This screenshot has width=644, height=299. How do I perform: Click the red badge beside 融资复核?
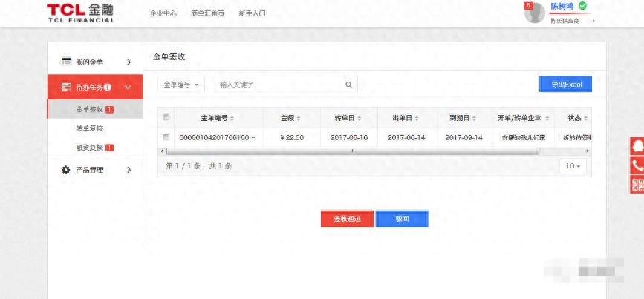[x=109, y=148]
